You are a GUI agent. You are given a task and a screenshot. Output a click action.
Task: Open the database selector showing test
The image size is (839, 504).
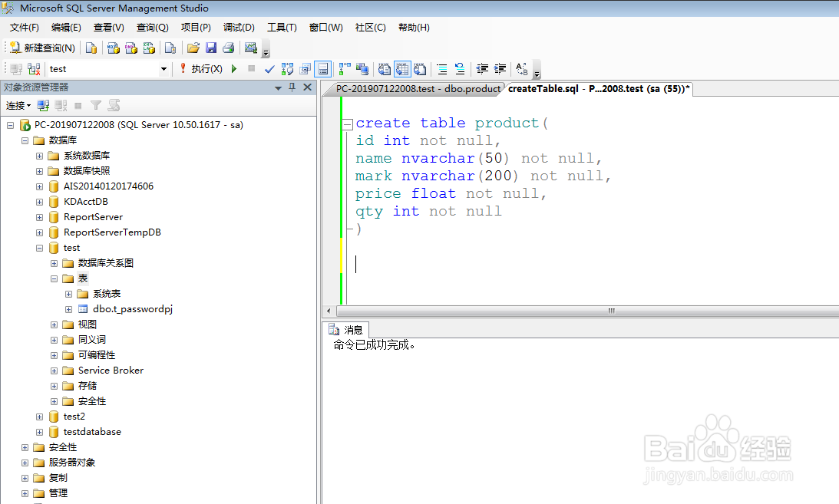tap(109, 69)
